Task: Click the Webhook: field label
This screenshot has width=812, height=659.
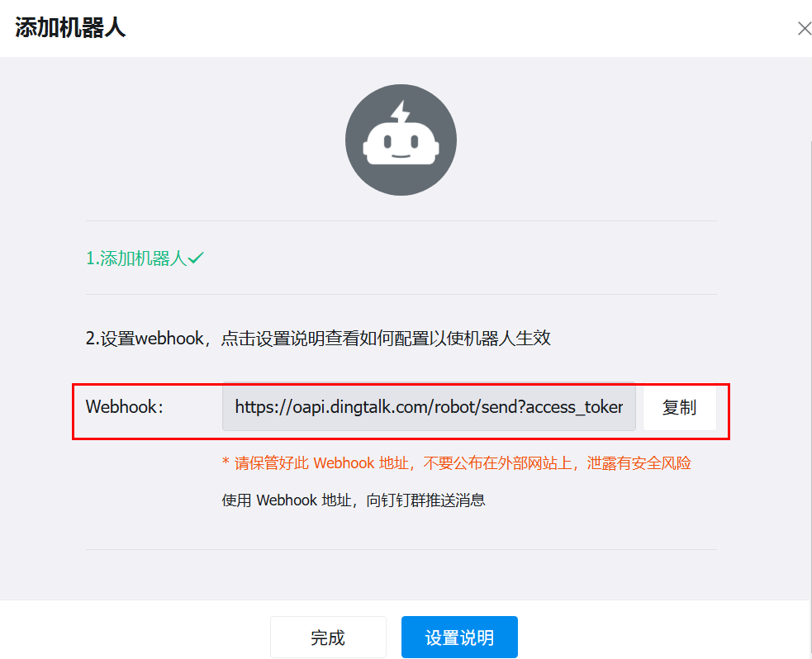Action: point(125,407)
